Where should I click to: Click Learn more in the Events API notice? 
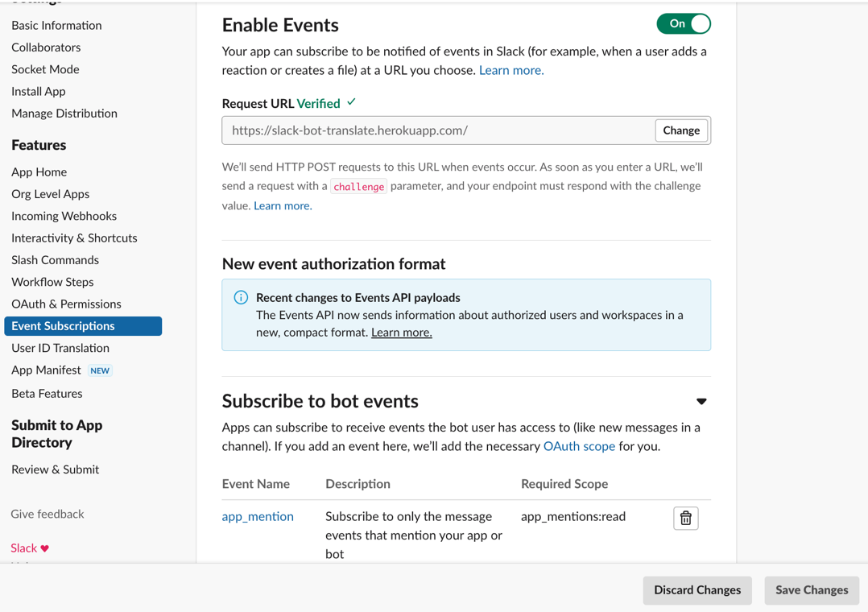401,333
